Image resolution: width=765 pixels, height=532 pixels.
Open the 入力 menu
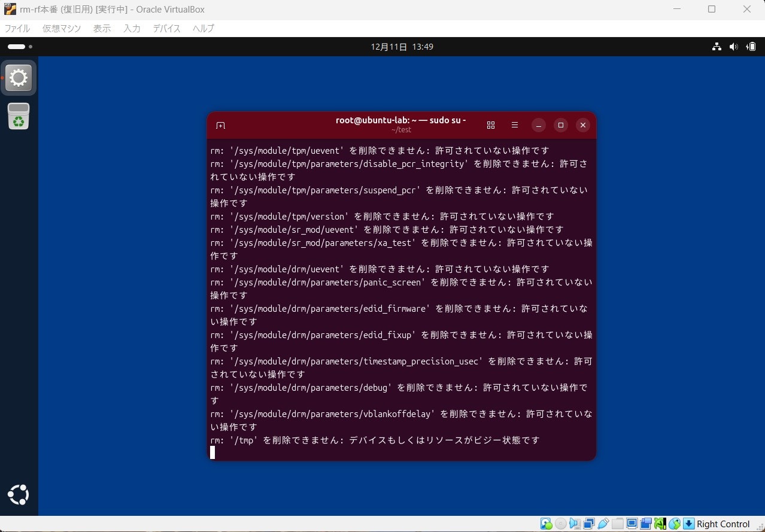(x=132, y=28)
